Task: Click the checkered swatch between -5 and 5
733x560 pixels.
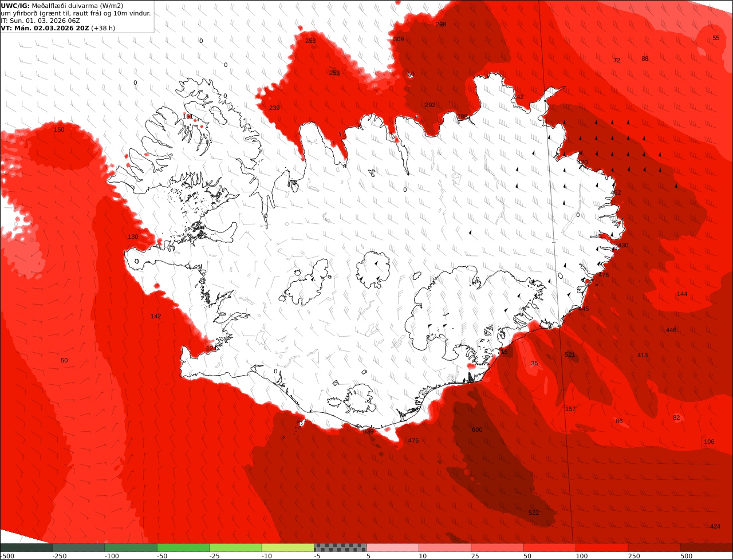Action: point(340,547)
